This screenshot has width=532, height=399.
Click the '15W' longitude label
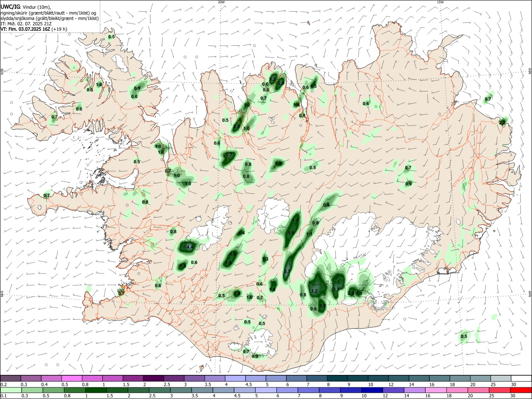pos(440,2)
